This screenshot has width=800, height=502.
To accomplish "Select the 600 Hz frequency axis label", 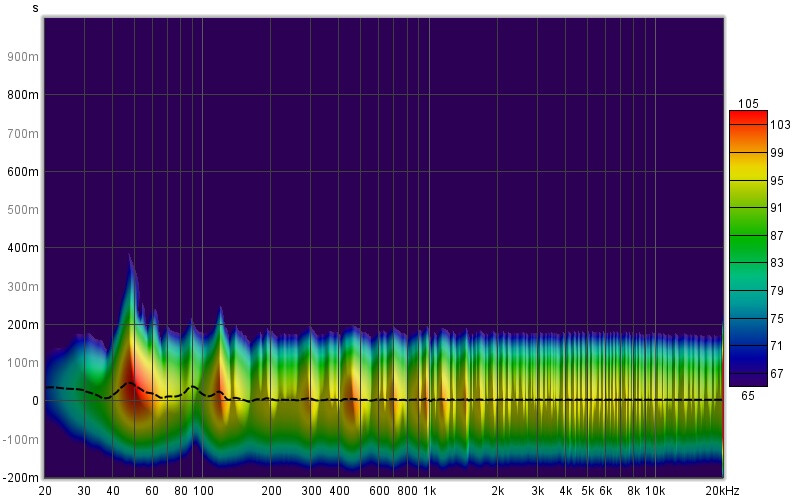I will (x=379, y=491).
